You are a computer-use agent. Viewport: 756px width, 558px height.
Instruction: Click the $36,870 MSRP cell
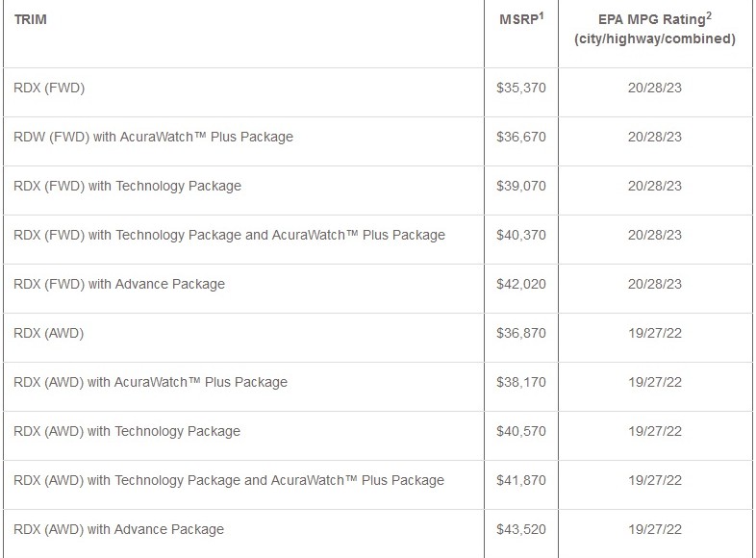coord(520,333)
